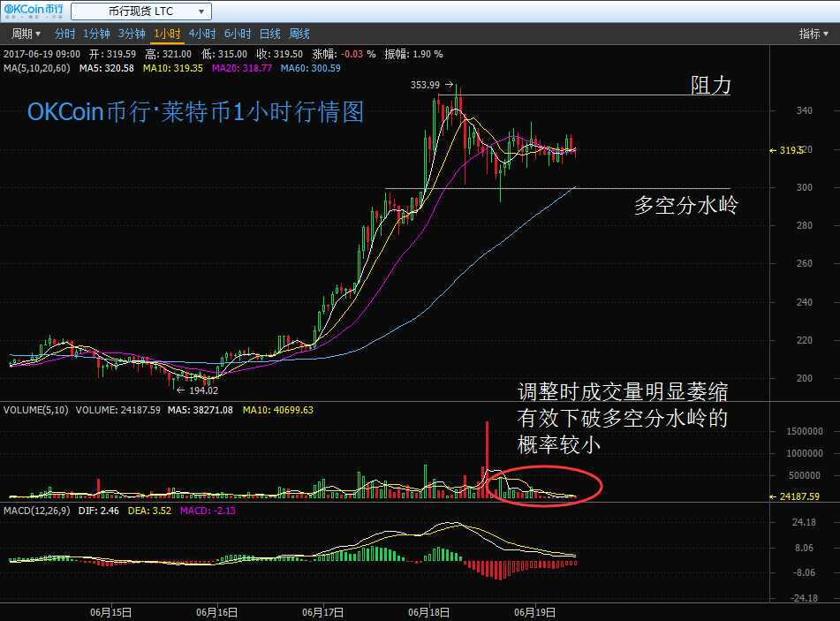Switch to the 6小时 timeframe
Image resolution: width=840 pixels, height=621 pixels.
pos(238,34)
